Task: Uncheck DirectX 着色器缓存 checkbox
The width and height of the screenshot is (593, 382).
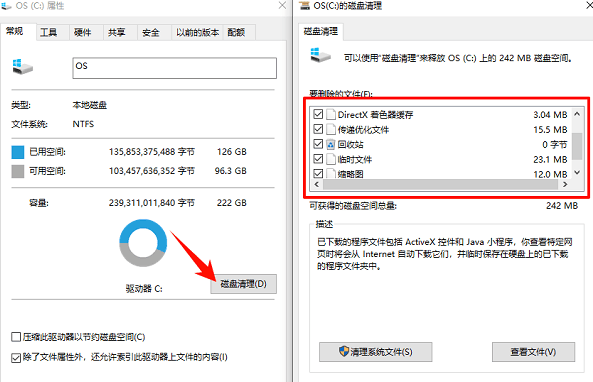Action: [318, 114]
